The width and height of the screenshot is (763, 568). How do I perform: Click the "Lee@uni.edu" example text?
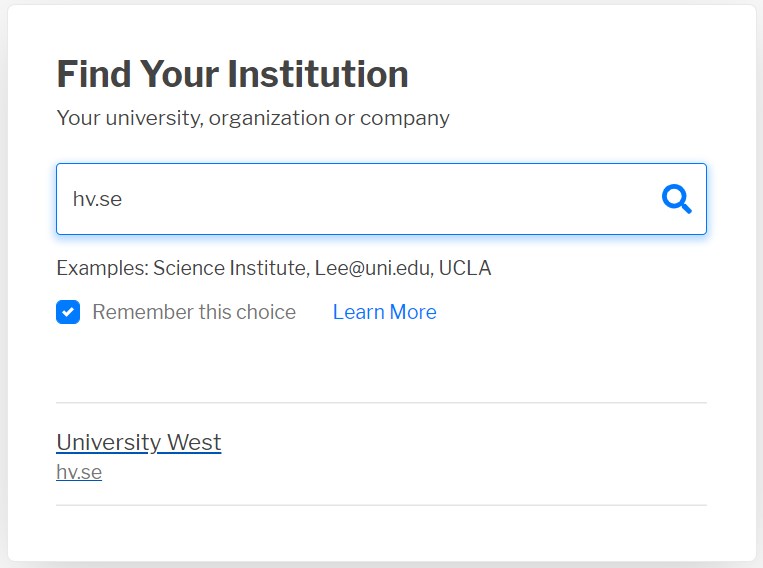click(x=371, y=268)
